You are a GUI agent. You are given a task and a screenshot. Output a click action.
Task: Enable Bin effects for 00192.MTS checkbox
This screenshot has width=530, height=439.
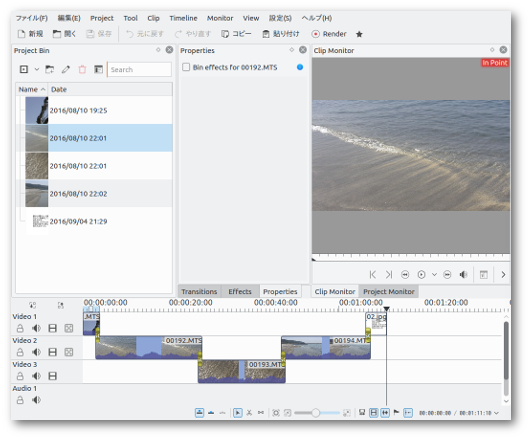pos(186,67)
